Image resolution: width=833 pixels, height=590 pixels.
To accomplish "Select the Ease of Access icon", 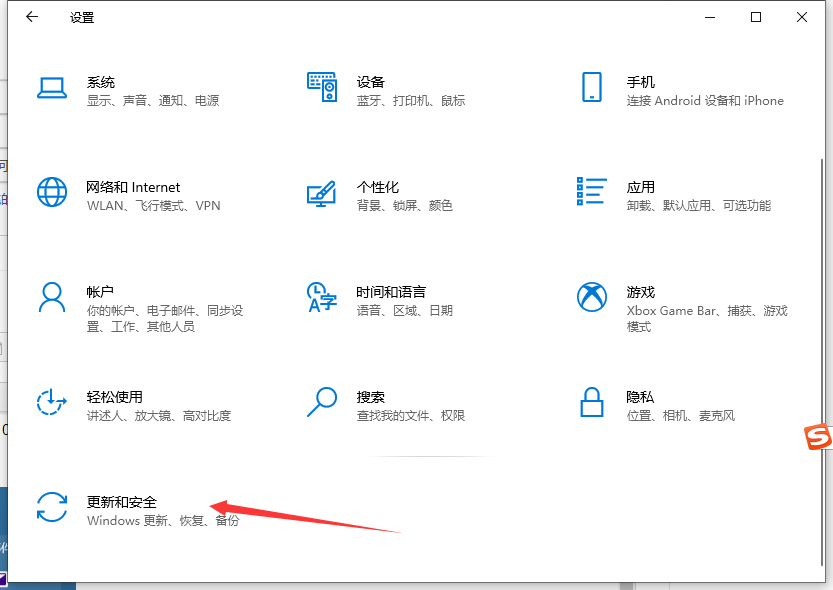I will 51,402.
